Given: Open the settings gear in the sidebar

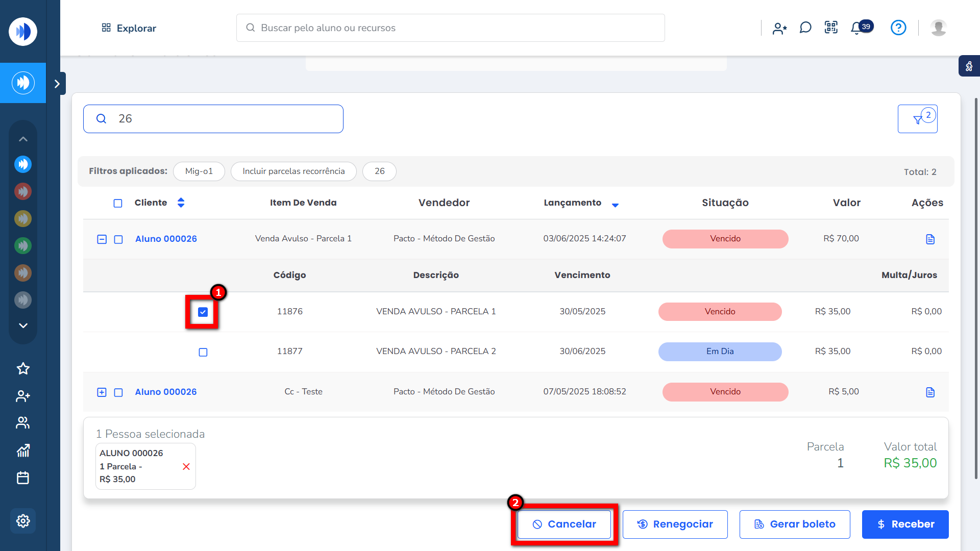Looking at the screenshot, I should pos(23,521).
